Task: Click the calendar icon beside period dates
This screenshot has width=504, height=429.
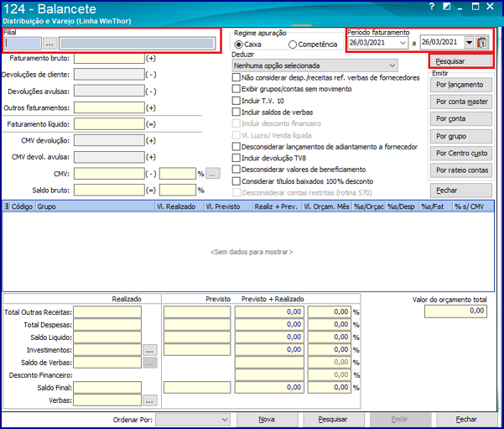Action: [482, 42]
